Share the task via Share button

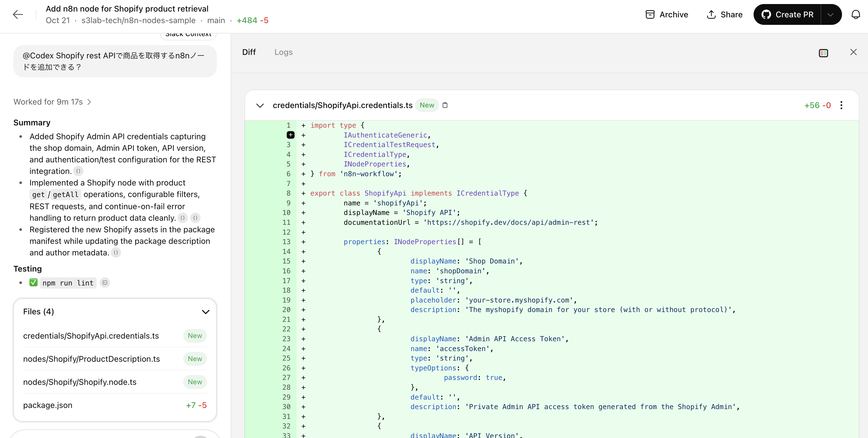point(724,14)
